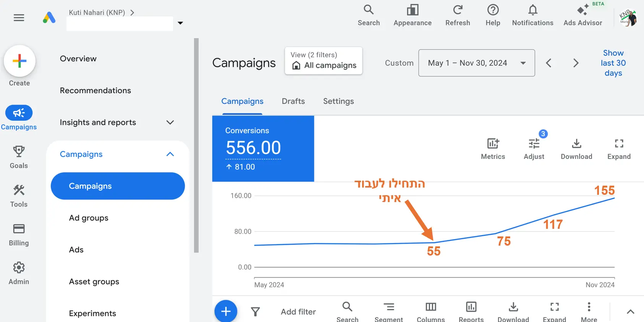This screenshot has width=644, height=322.
Task: Search the campaigns table
Action: pos(347,312)
